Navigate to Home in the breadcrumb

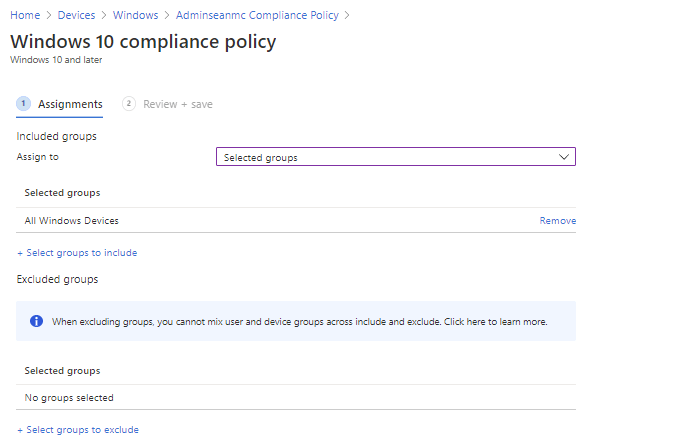[x=25, y=16]
